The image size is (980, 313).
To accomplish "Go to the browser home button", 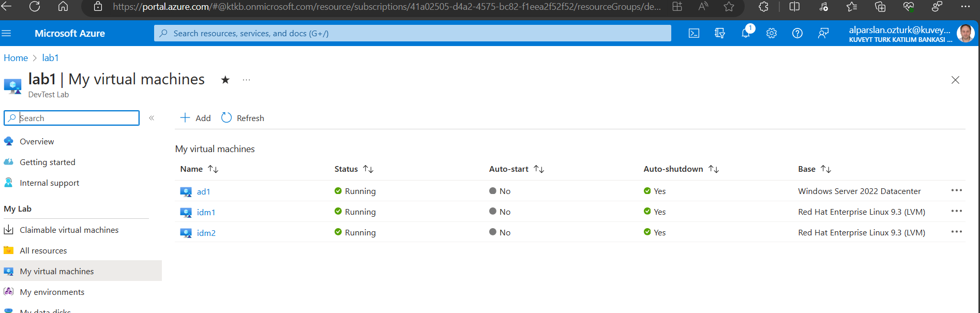I will 63,7.
